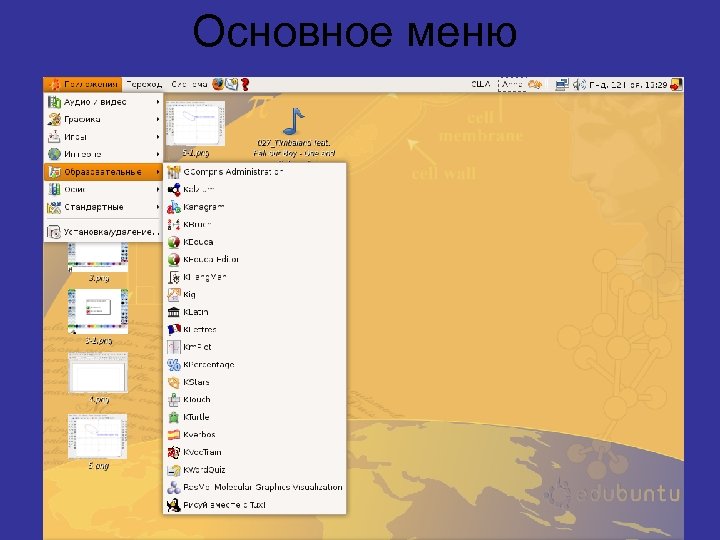Open the network monitor tray icon

(x=562, y=84)
